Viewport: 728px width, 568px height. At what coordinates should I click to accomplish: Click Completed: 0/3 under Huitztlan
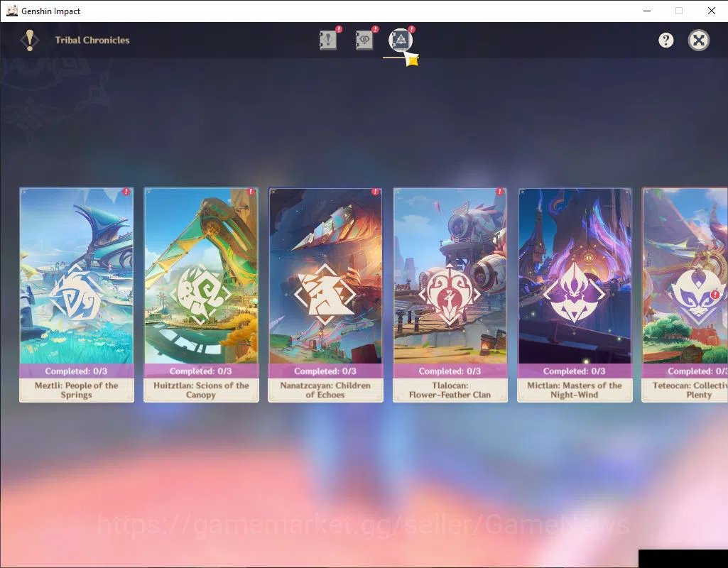(x=200, y=371)
